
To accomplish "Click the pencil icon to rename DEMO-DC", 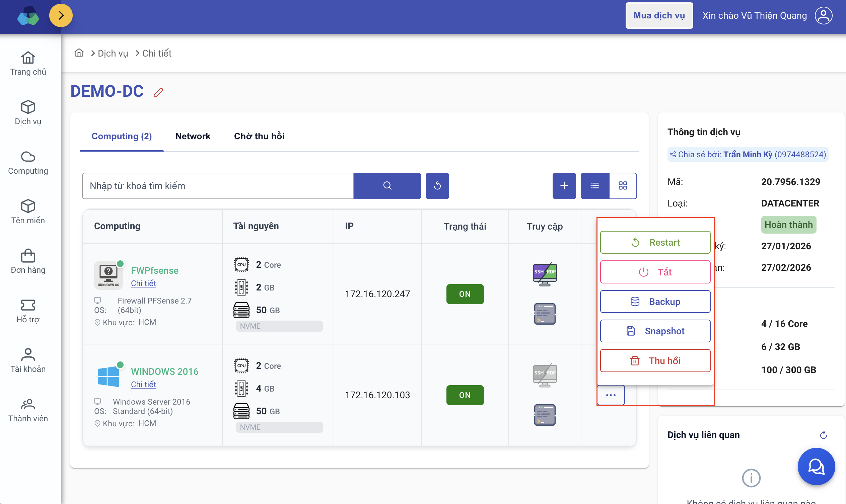I will (158, 92).
